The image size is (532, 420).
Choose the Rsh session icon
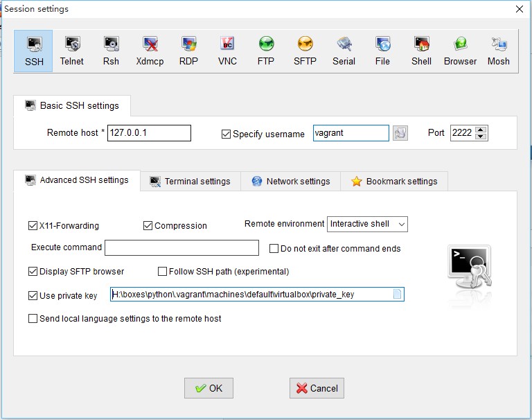coord(111,51)
